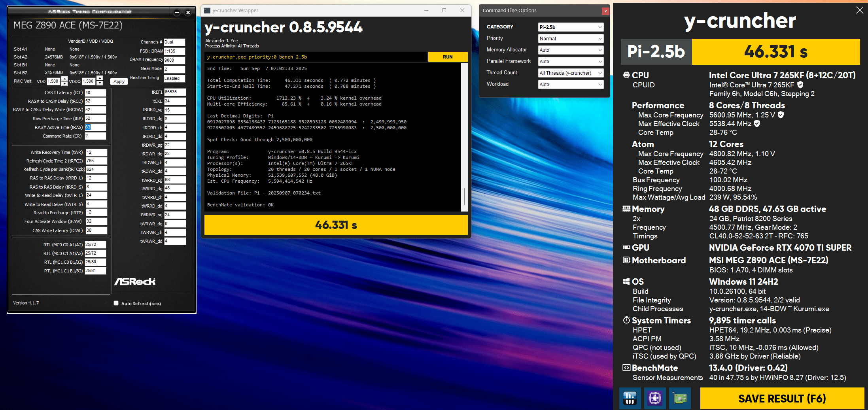This screenshot has width=868, height=410.
Task: Minimize the ASRock Timing Configurator window
Action: tap(177, 13)
